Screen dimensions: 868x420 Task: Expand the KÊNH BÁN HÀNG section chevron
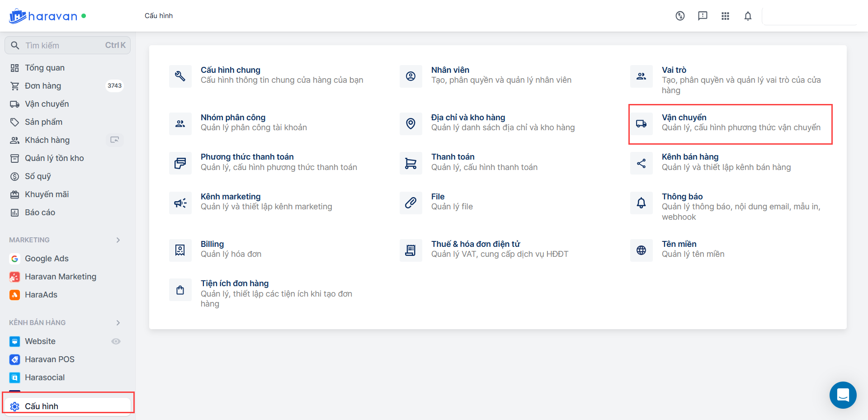pos(118,323)
